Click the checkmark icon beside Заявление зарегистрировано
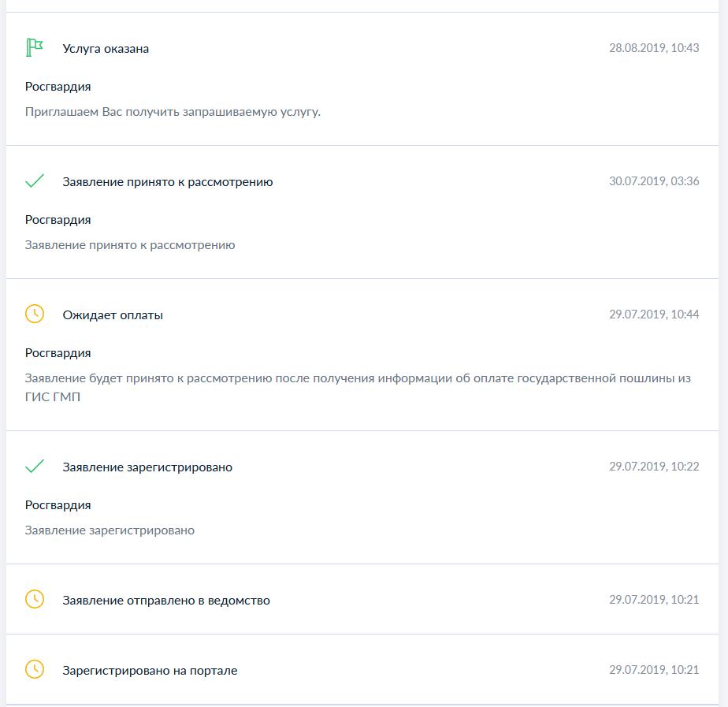The image size is (728, 707). [35, 466]
